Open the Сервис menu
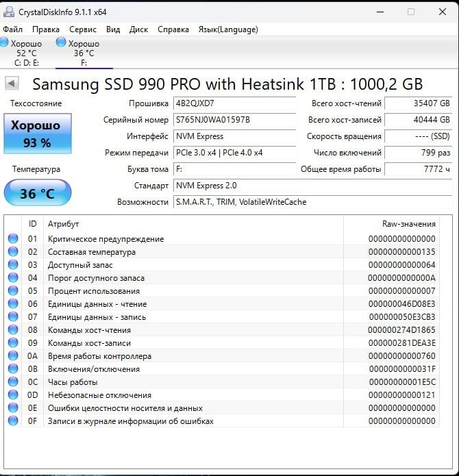 [83, 29]
